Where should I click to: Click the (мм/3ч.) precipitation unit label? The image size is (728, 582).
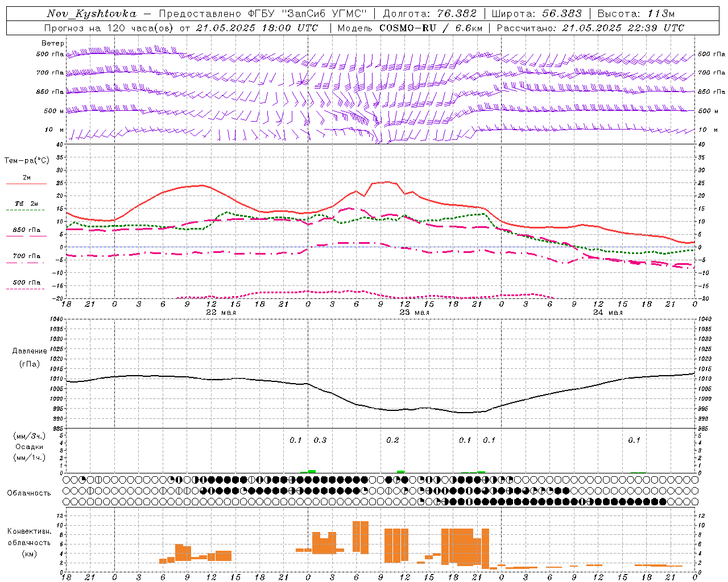(30, 436)
